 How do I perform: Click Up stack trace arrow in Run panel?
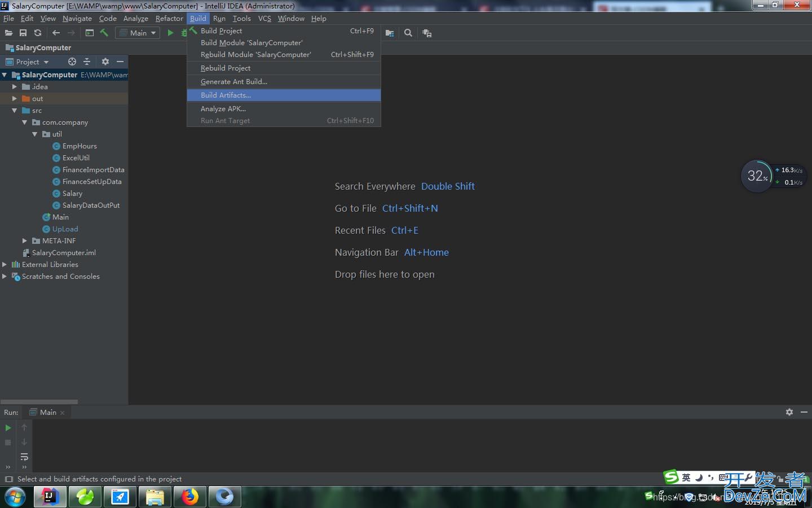(24, 428)
